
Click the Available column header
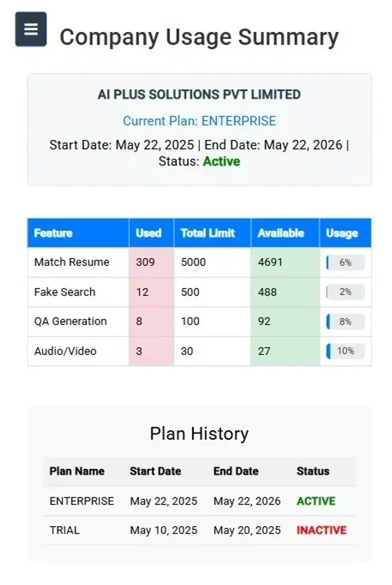click(x=281, y=233)
